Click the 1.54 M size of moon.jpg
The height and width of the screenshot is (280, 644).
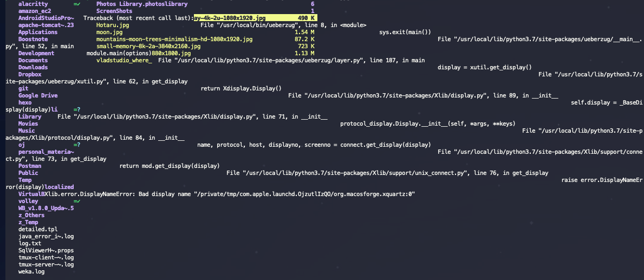305,32
